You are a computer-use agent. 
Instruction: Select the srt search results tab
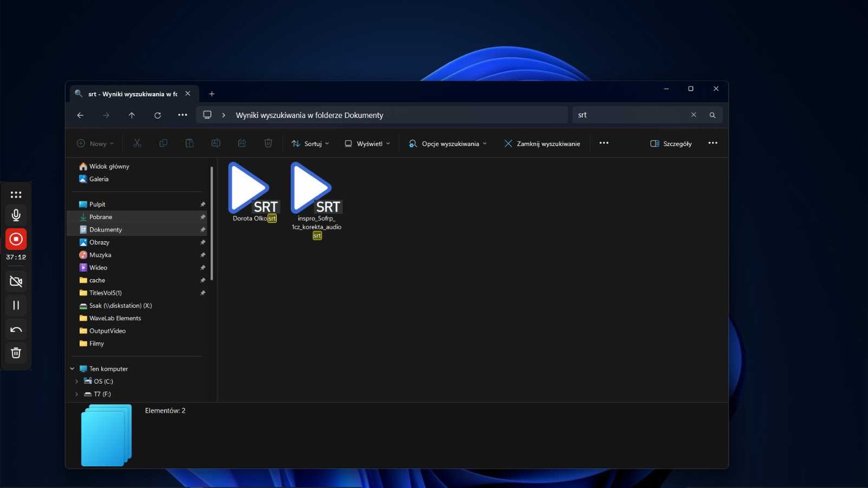coord(133,94)
